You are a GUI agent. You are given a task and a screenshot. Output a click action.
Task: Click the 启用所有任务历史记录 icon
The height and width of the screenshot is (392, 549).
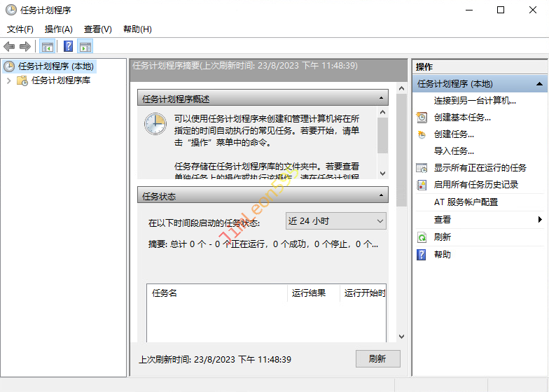pos(422,185)
